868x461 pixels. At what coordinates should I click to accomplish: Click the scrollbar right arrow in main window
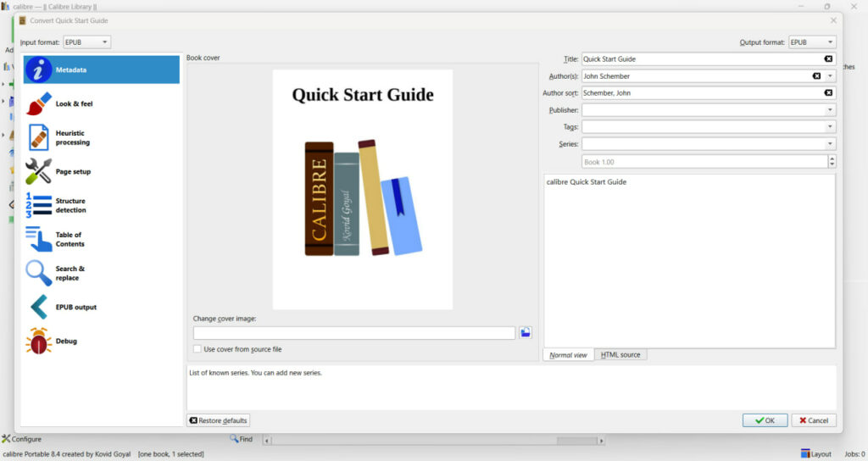601,441
